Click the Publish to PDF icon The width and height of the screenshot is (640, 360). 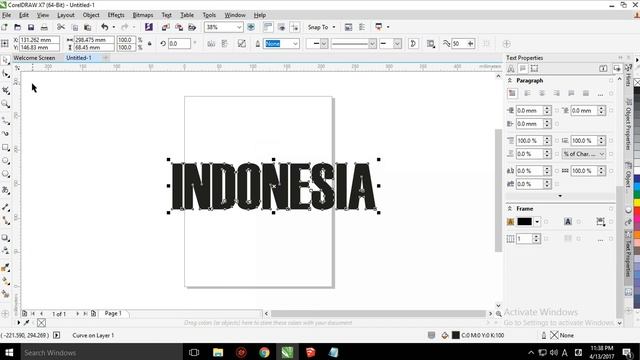[192, 27]
